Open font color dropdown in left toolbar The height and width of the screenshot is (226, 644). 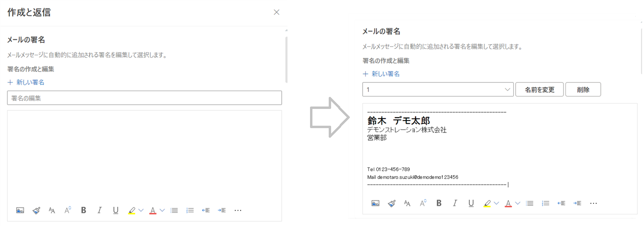[x=162, y=210]
